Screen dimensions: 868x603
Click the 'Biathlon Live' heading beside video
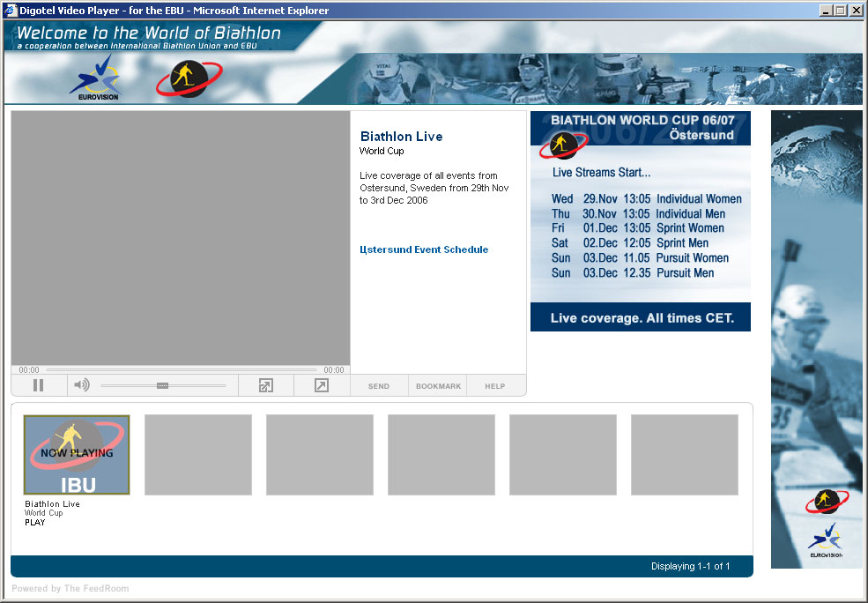(x=401, y=137)
